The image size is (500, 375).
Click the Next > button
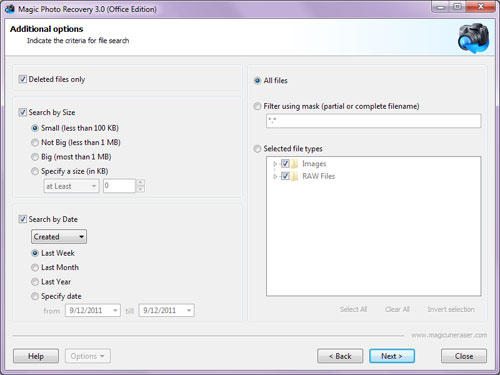(x=392, y=356)
